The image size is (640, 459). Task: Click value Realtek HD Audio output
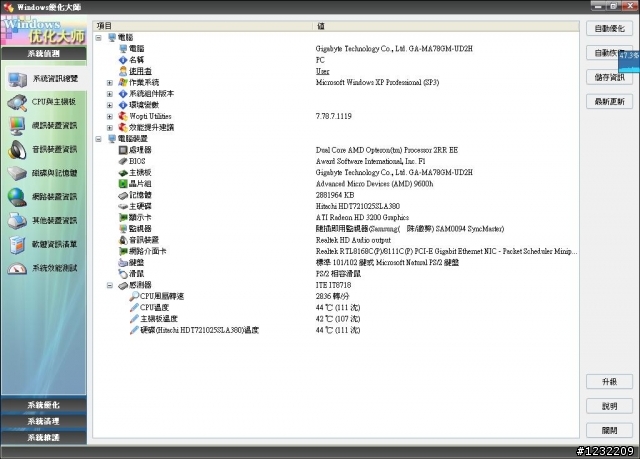(x=353, y=240)
